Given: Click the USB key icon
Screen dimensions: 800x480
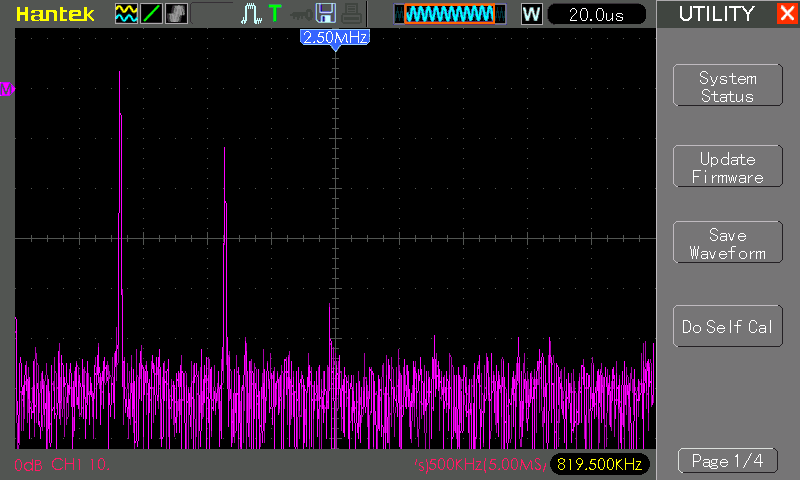Looking at the screenshot, I should (x=300, y=14).
